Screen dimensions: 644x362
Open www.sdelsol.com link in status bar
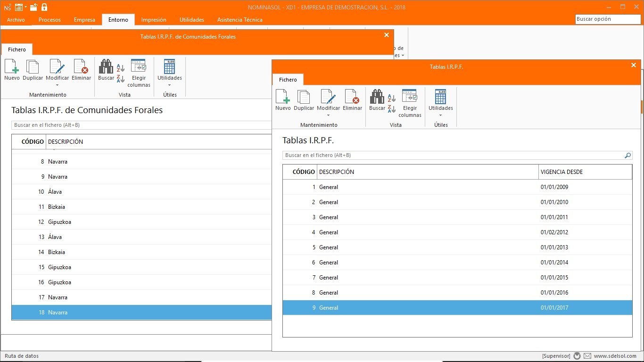pyautogui.click(x=615, y=356)
